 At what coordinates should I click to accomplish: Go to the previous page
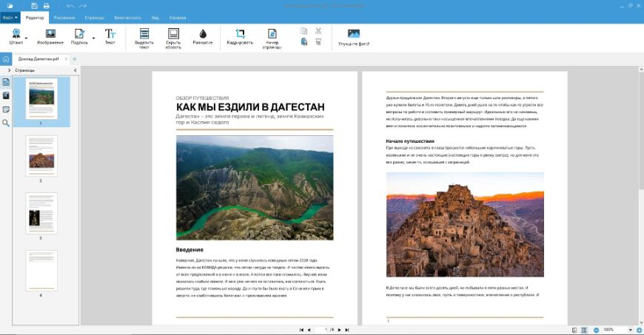pyautogui.click(x=309, y=330)
